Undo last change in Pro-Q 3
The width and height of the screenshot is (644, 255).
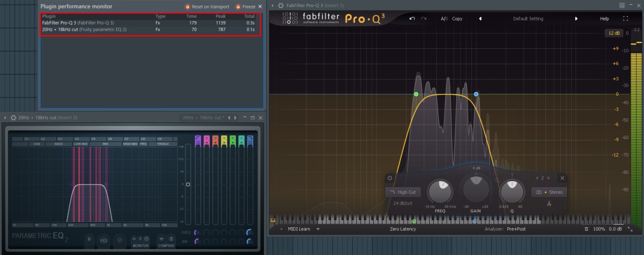click(412, 19)
